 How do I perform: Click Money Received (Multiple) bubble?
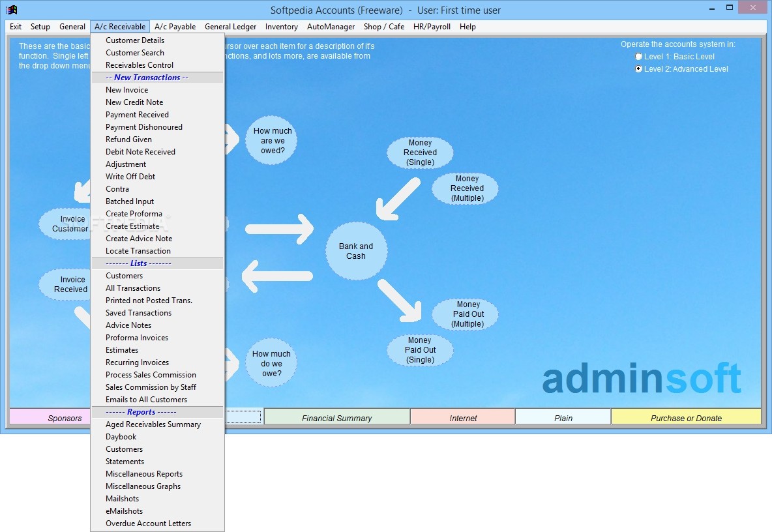point(466,188)
